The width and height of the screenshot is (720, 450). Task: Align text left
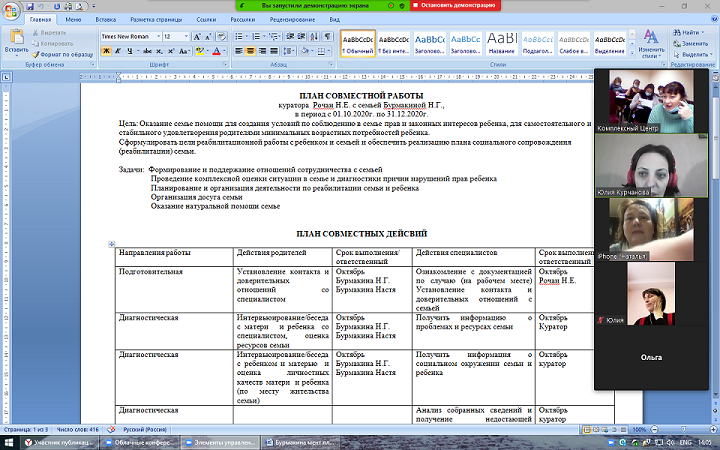(239, 51)
